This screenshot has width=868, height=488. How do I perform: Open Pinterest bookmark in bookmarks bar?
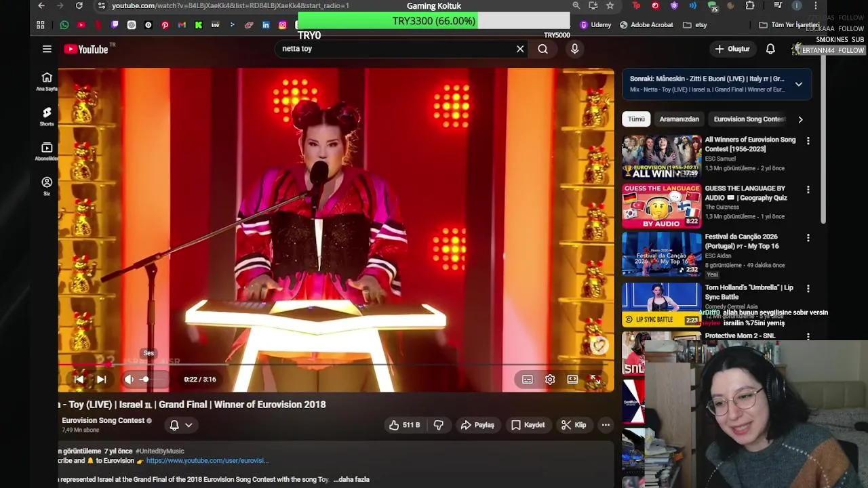point(165,25)
